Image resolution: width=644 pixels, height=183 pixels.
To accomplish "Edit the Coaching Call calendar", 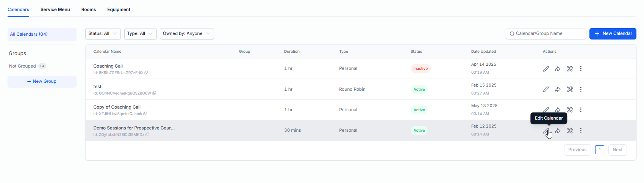I will click(546, 69).
